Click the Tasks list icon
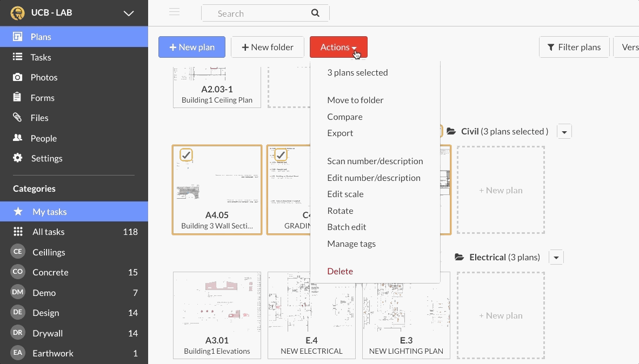The width and height of the screenshot is (639, 364). [x=18, y=57]
